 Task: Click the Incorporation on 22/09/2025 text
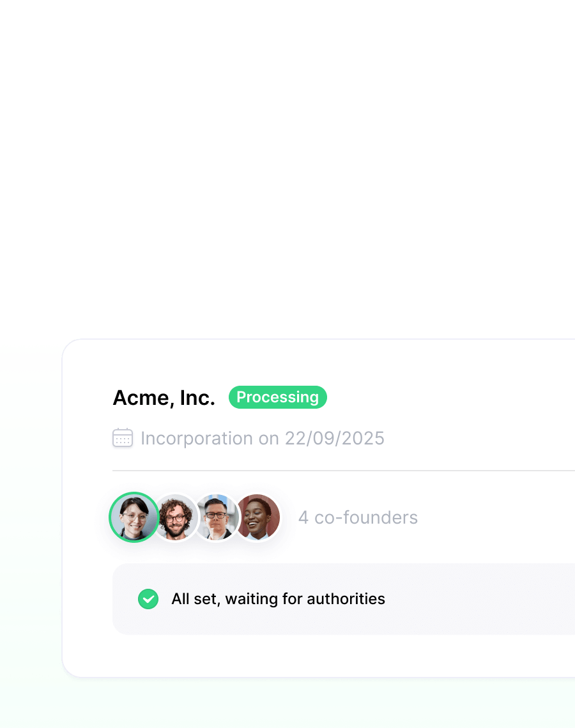click(x=263, y=438)
